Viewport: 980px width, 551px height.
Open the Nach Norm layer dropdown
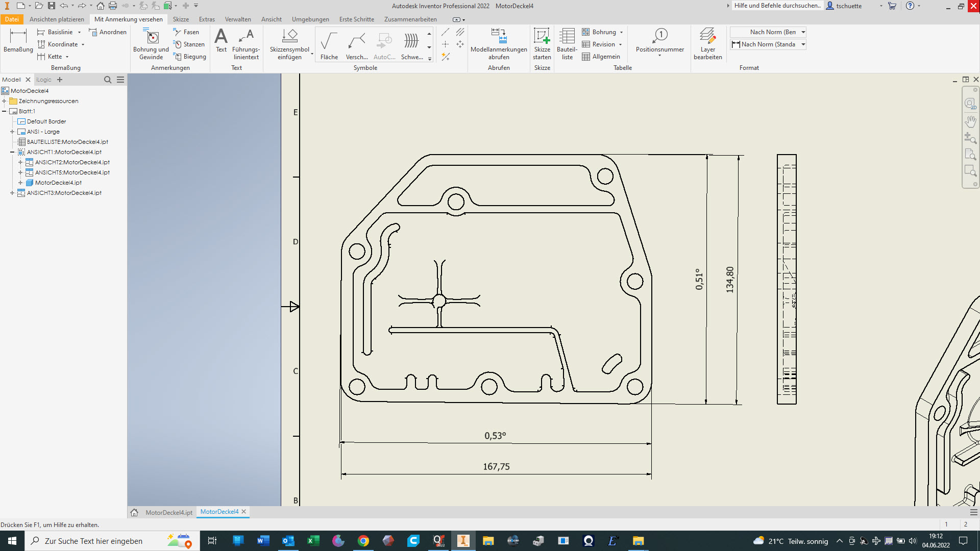(803, 32)
